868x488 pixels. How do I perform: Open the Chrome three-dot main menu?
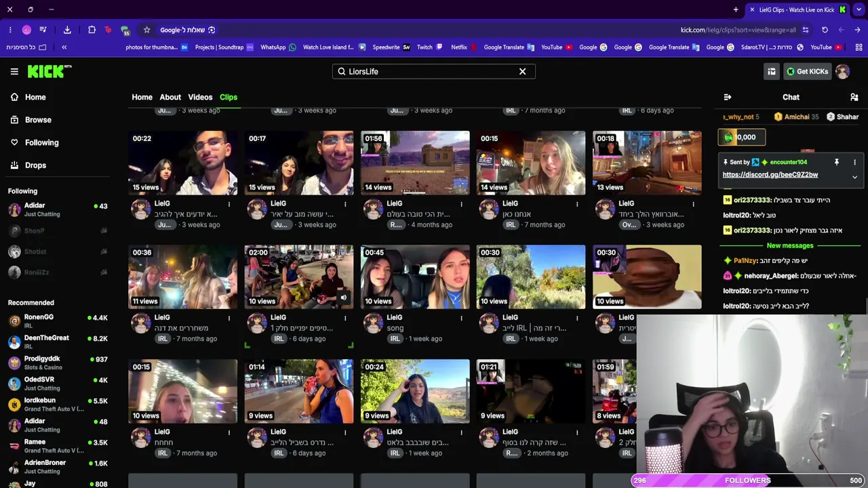[x=10, y=30]
